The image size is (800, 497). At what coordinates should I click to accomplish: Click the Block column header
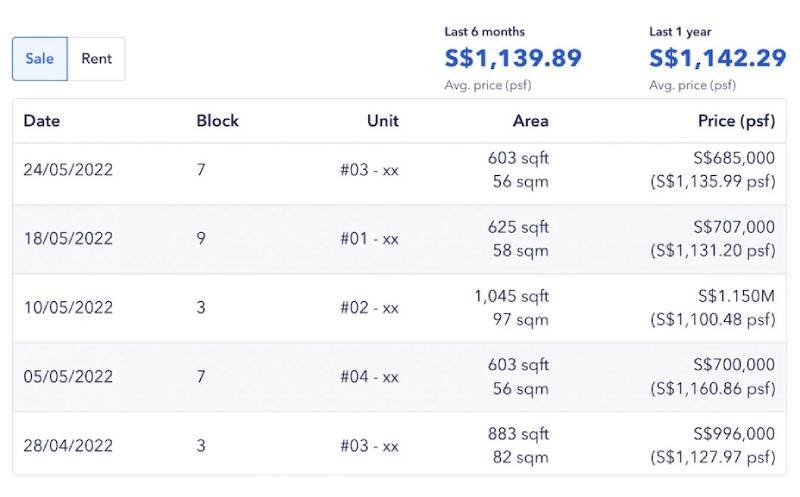(217, 121)
